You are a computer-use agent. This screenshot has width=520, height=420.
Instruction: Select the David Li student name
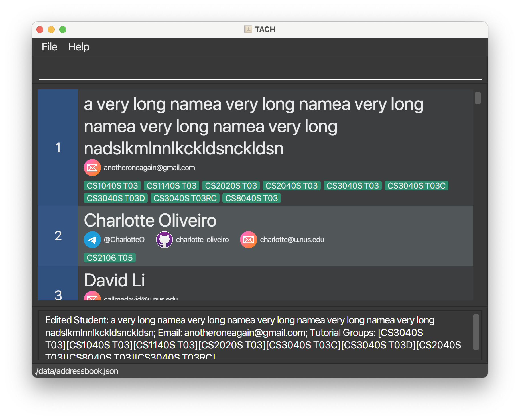114,280
